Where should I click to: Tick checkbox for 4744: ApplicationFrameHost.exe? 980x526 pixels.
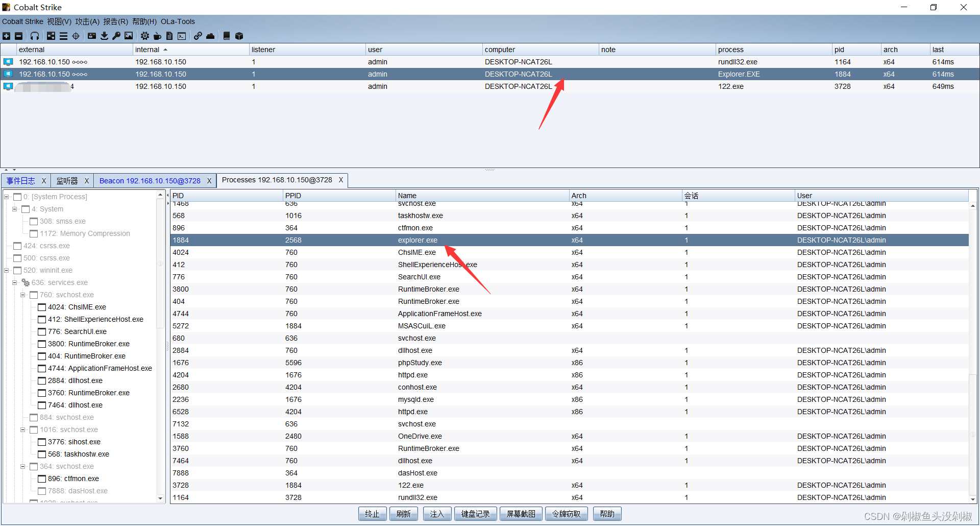[x=42, y=368]
